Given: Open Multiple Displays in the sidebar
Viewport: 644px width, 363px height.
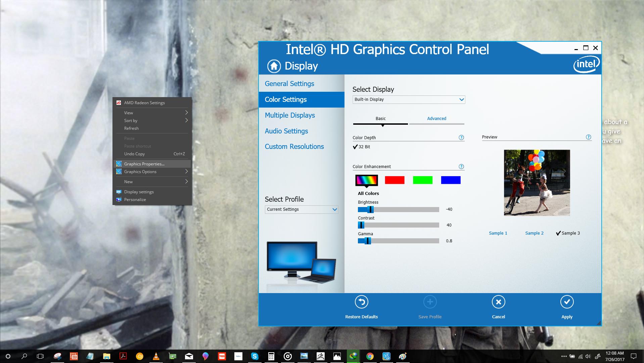Looking at the screenshot, I should [290, 115].
